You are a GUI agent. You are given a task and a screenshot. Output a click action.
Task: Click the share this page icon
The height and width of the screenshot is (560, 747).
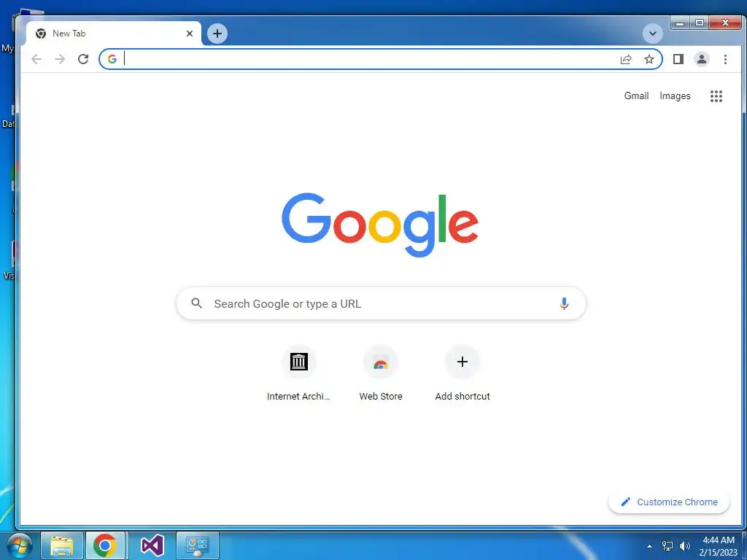pos(626,59)
